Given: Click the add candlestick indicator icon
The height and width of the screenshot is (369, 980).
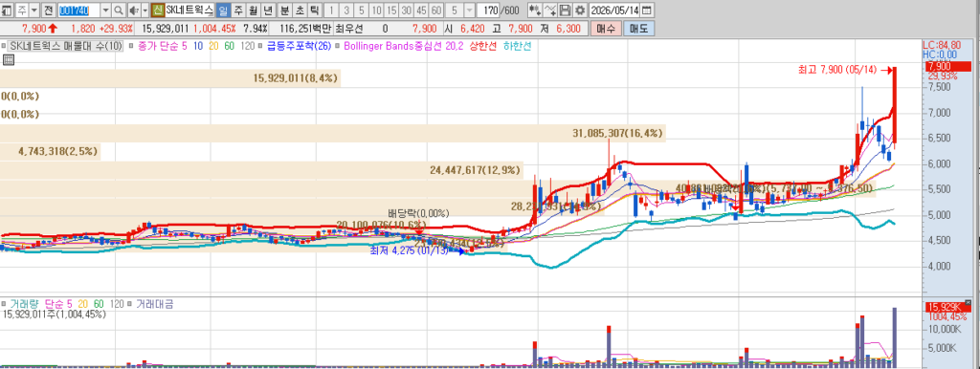Looking at the screenshot, I should click(535, 11).
